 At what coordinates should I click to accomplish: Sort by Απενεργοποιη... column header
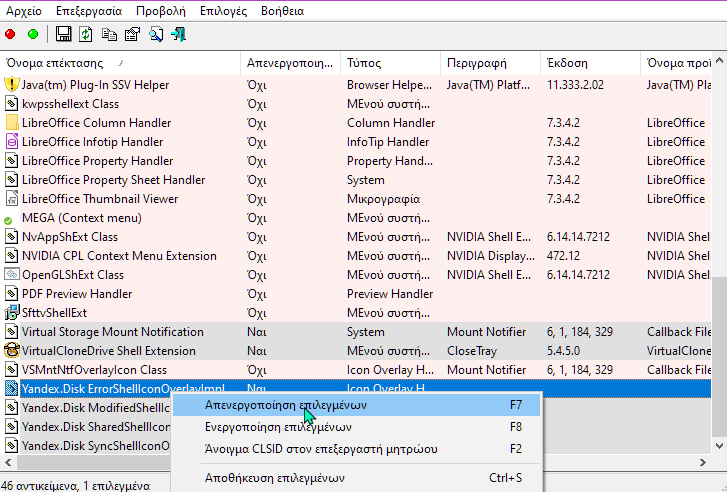291,63
